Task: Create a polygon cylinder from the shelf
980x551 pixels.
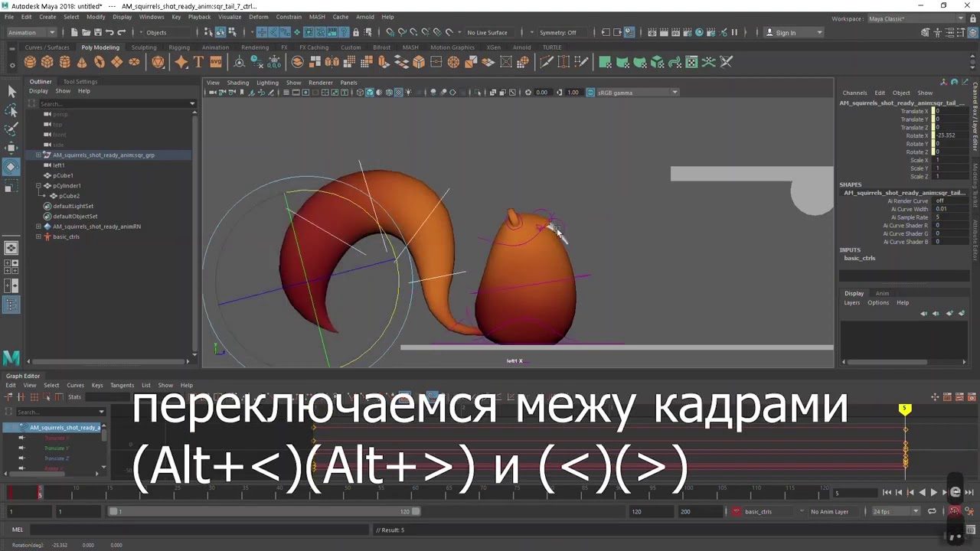Action: click(65, 62)
